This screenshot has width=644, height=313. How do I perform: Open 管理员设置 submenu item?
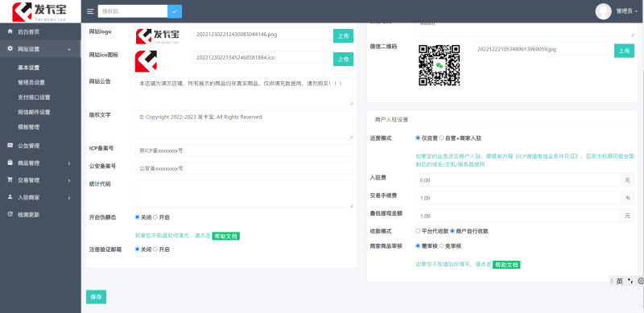click(x=31, y=83)
